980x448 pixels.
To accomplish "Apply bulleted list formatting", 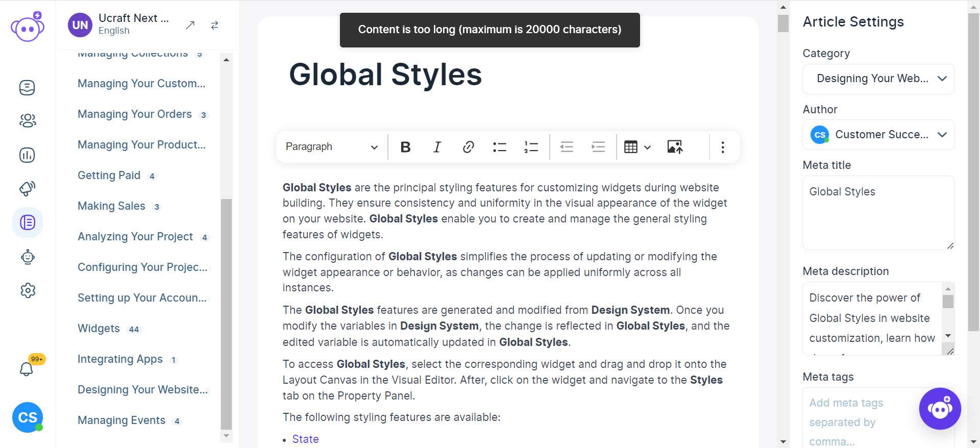I will point(500,147).
